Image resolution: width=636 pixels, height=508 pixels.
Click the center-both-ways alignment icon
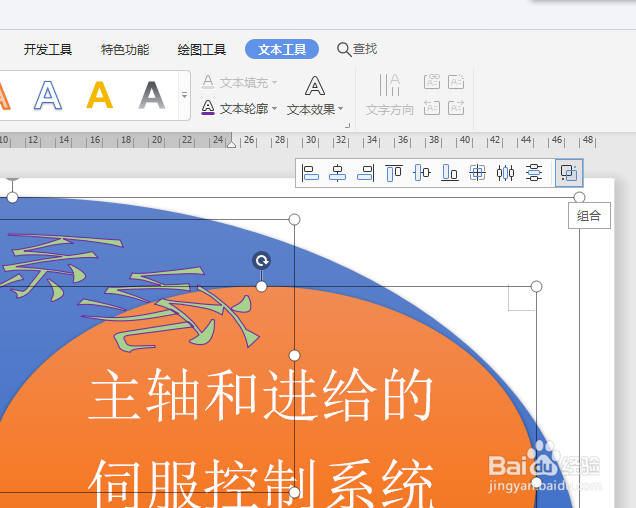tap(477, 173)
